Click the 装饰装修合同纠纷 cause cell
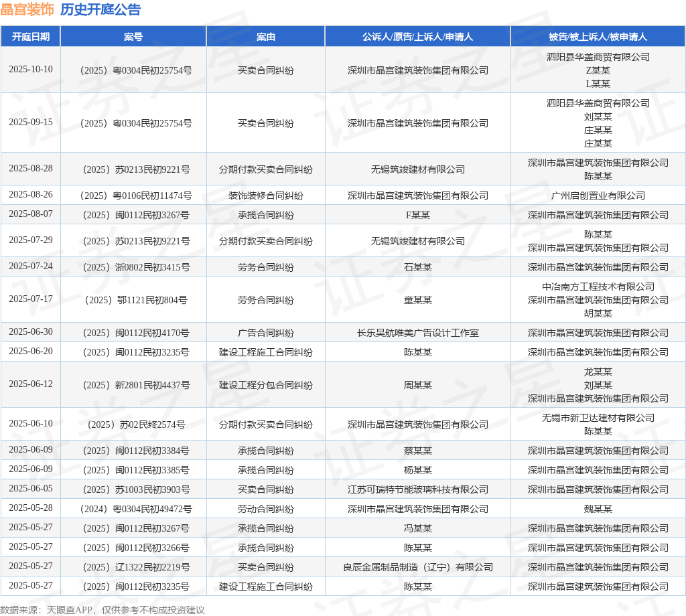 (x=265, y=196)
